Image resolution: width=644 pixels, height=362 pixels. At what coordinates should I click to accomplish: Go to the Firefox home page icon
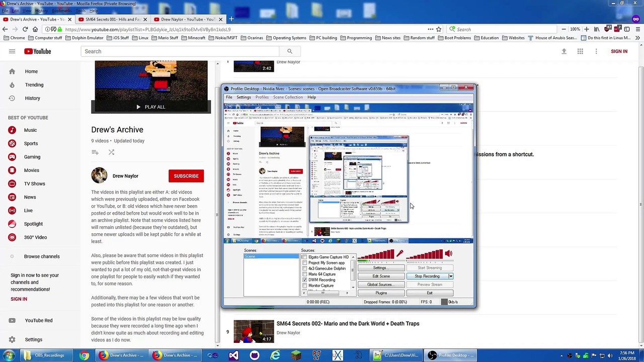coord(35,29)
